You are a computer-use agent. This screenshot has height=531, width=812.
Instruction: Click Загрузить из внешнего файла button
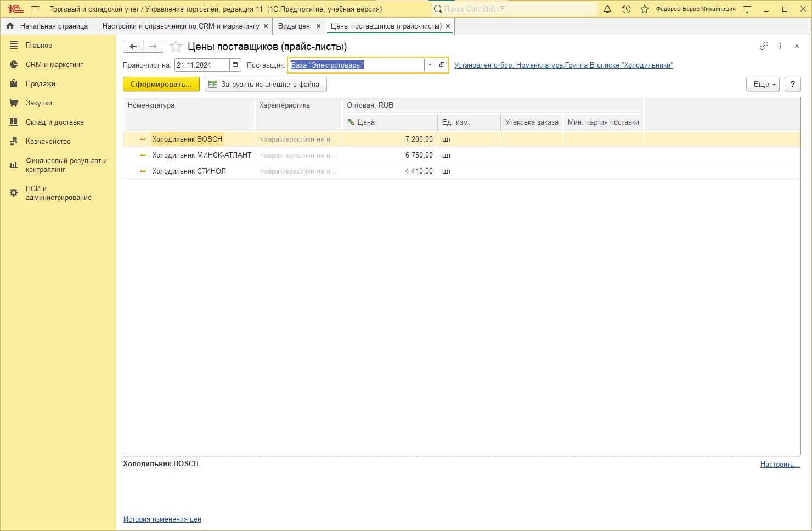click(x=266, y=84)
